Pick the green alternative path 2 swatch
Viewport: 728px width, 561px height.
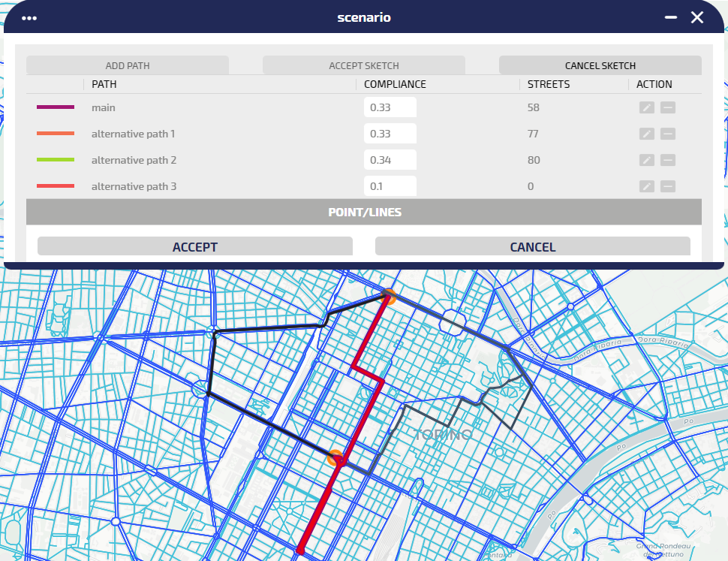pos(56,160)
